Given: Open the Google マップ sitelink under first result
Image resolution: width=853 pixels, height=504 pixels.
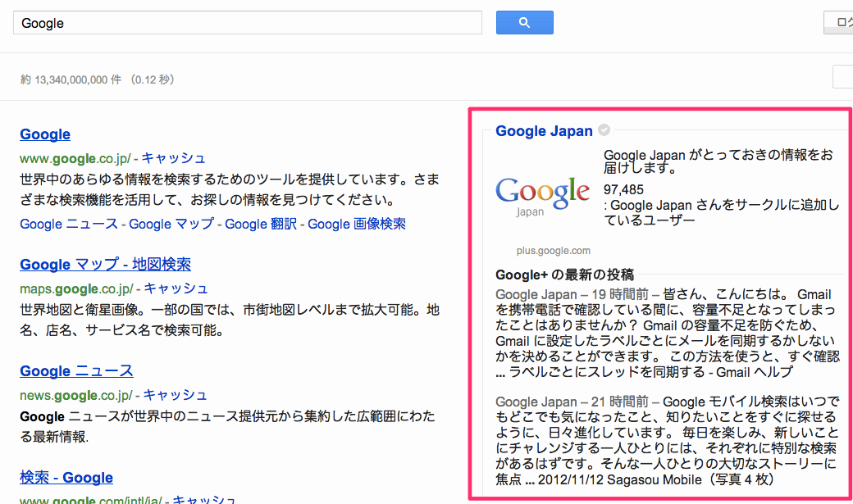Looking at the screenshot, I should [171, 224].
